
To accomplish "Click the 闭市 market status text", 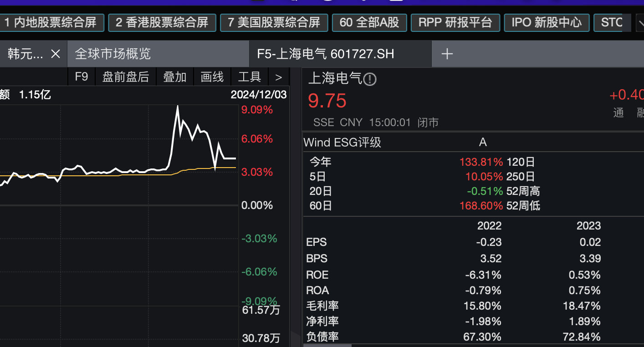I will (428, 122).
